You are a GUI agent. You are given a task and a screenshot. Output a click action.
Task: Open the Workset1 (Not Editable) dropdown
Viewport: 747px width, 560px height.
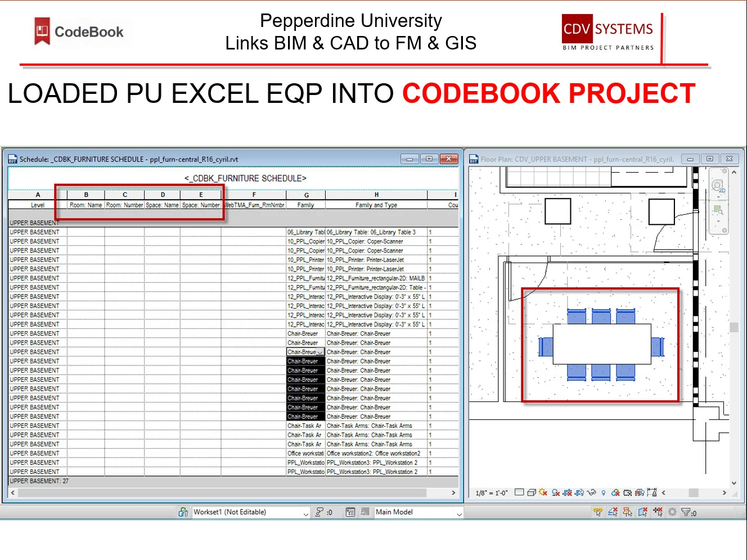pyautogui.click(x=251, y=512)
